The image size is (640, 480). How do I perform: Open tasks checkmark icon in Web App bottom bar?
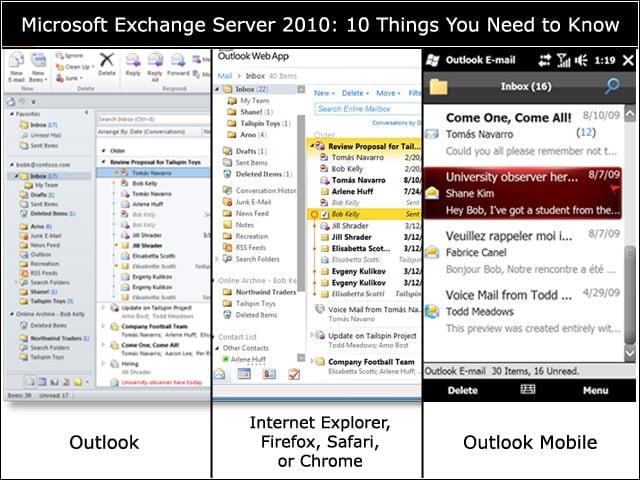(294, 373)
